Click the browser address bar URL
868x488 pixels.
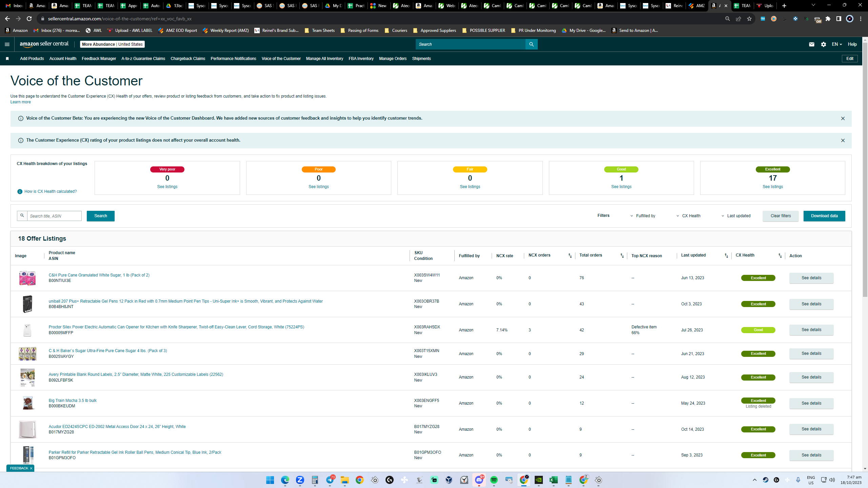(120, 19)
